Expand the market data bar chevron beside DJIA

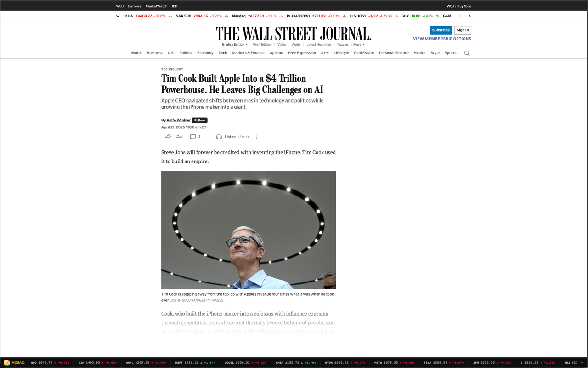click(x=118, y=16)
